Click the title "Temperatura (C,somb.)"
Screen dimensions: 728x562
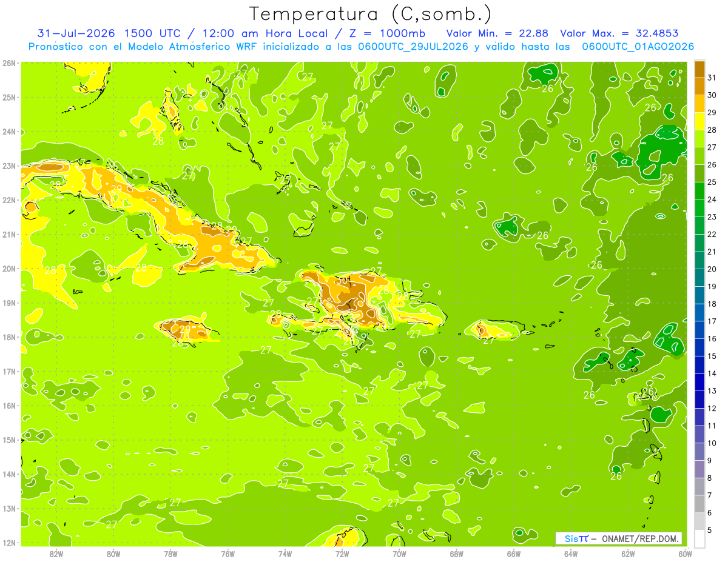point(371,14)
